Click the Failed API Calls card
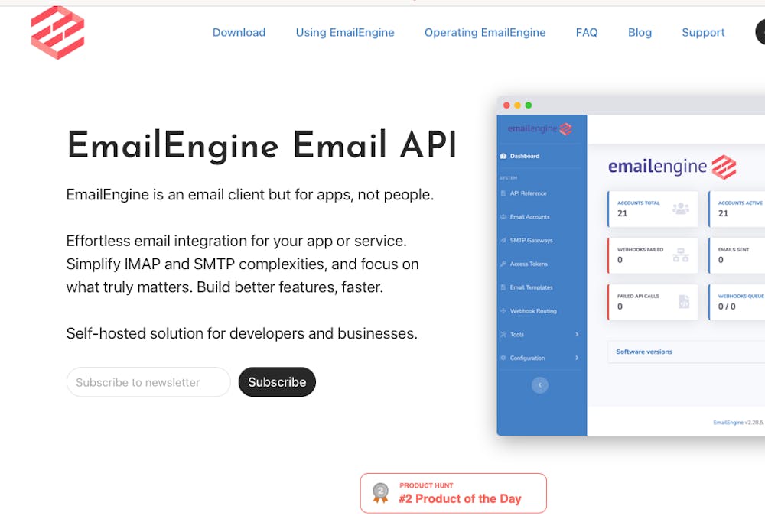Screen dimensions: 765x532 click(x=653, y=302)
